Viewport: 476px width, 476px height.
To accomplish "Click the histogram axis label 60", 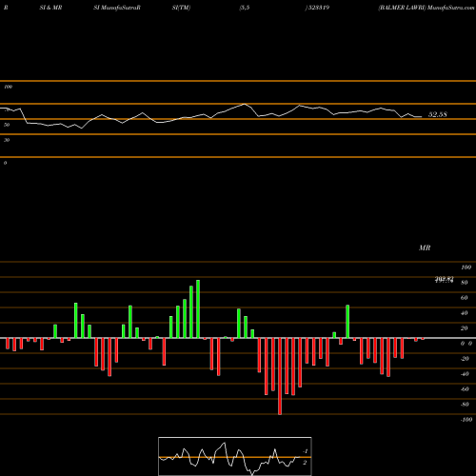I will (464, 298).
